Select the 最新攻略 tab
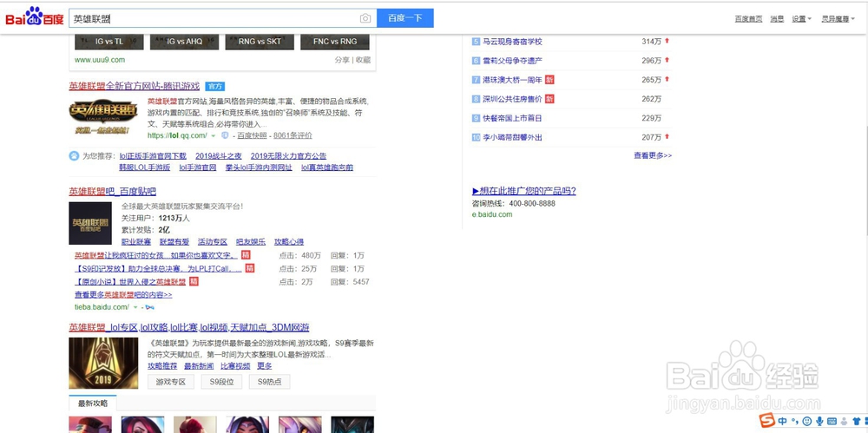Viewport: 868px width, 433px height. 93,403
